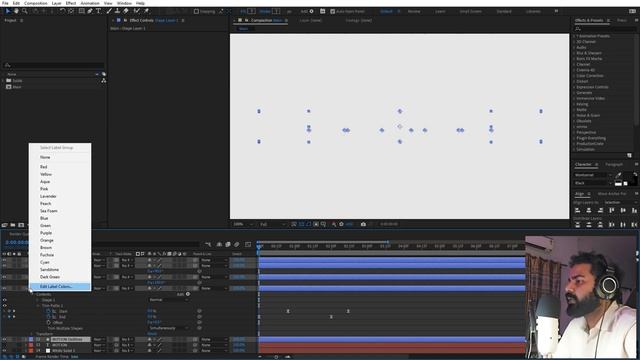The image size is (640, 360).
Task: Select the Pen tool
Action: 90,11
